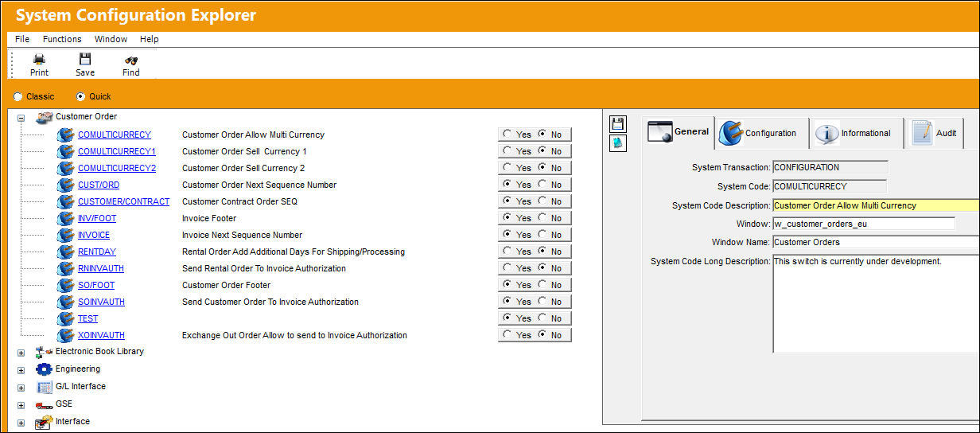Click the globe icon beside XOINVAUTH
Image resolution: width=980 pixels, height=433 pixels.
[x=66, y=335]
